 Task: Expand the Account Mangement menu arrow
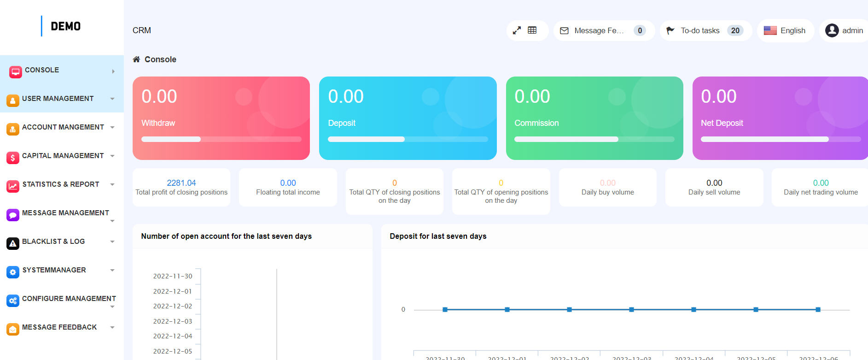tap(112, 127)
